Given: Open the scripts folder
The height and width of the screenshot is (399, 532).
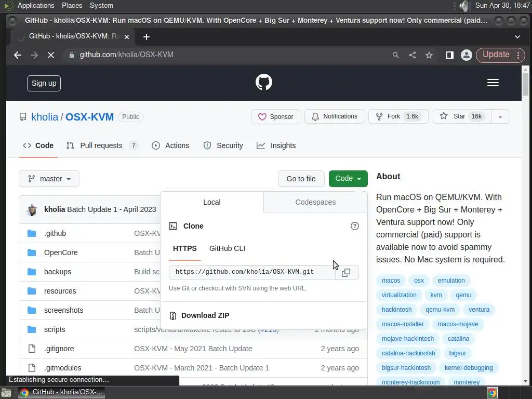Looking at the screenshot, I should click(x=55, y=329).
